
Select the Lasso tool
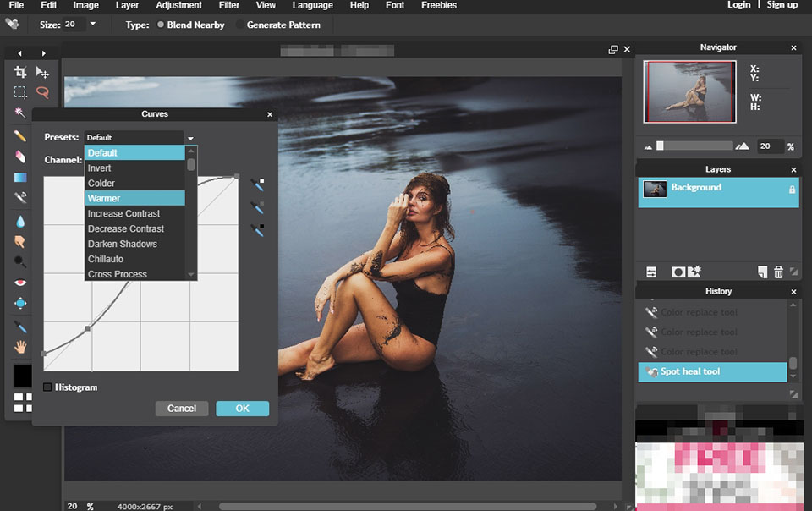click(42, 92)
